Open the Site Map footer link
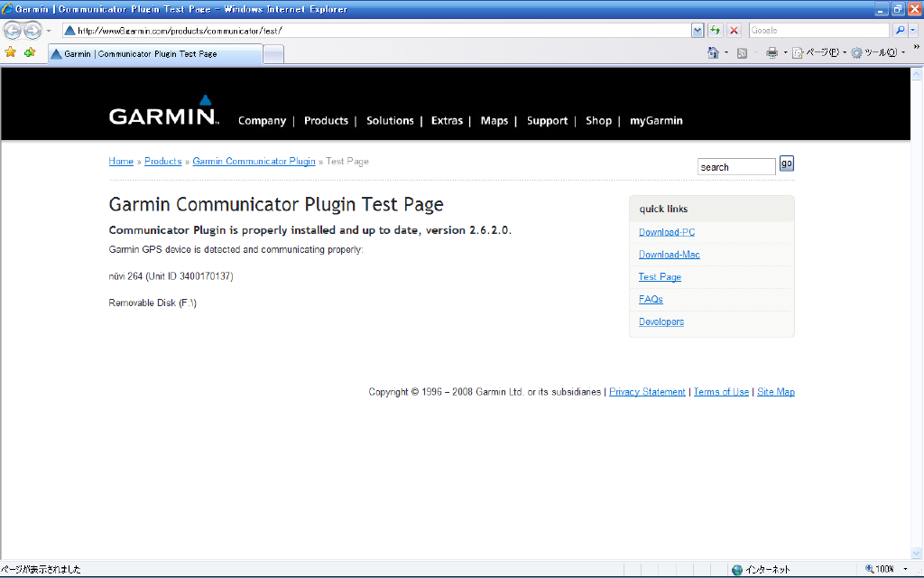 (775, 392)
